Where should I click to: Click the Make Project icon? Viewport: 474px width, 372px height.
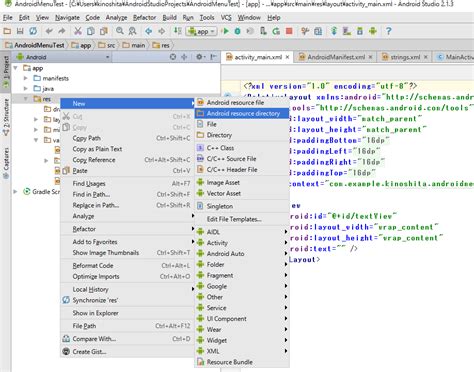pyautogui.click(x=177, y=31)
